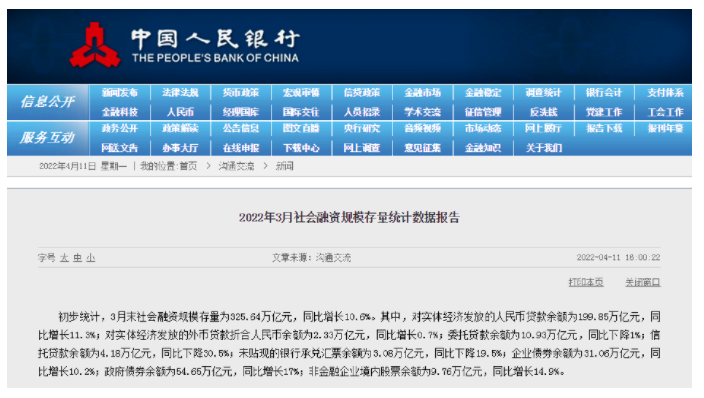Click the 服务互动 category header
Image resolution: width=704 pixels, height=398 pixels.
point(48,137)
